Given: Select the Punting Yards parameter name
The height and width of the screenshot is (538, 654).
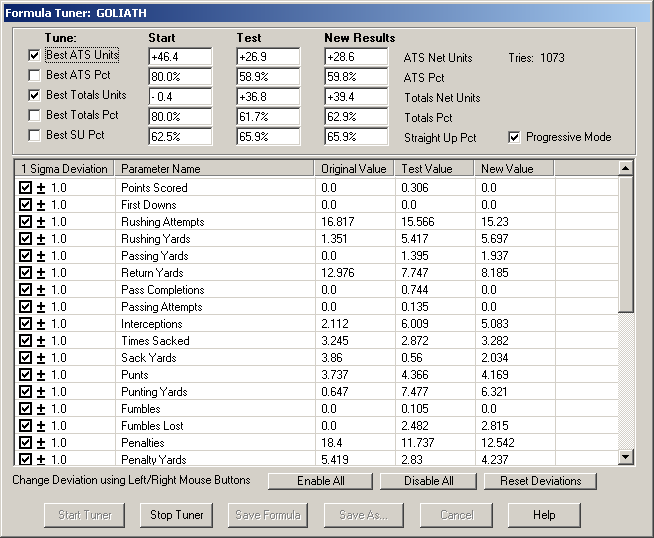Looking at the screenshot, I should (x=154, y=392).
